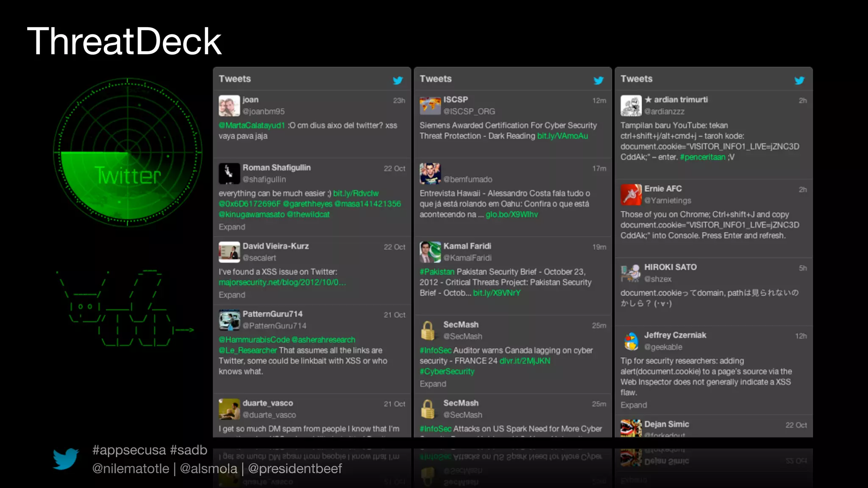Open Jeffrey Czerniak avatar image

point(631,341)
